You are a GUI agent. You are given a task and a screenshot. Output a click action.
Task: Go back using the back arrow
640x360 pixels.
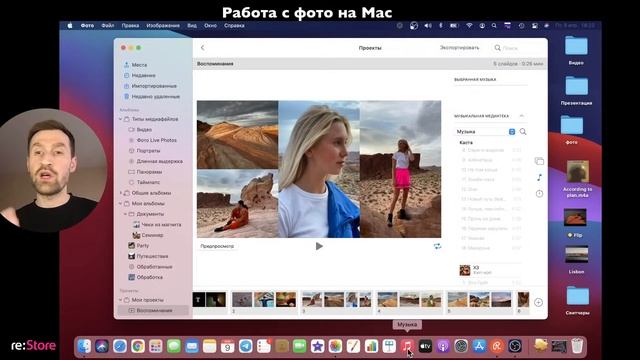point(202,48)
